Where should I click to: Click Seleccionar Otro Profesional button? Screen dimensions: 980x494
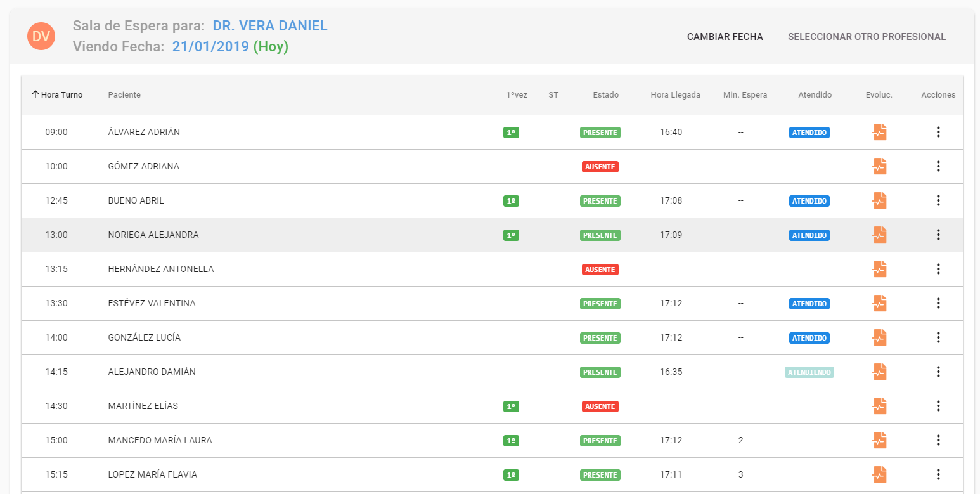867,37
